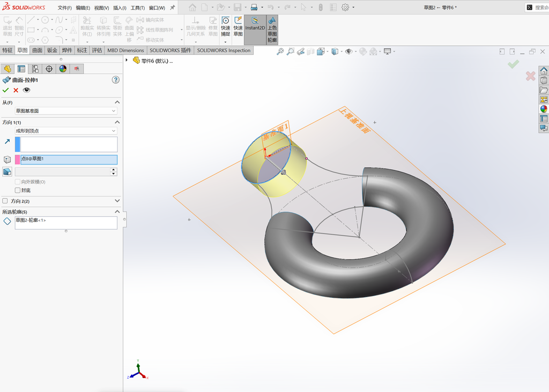Image resolution: width=549 pixels, height=392 pixels.
Task: Open the DimXpertManager crosshair tab icon
Action: pyautogui.click(x=49, y=69)
